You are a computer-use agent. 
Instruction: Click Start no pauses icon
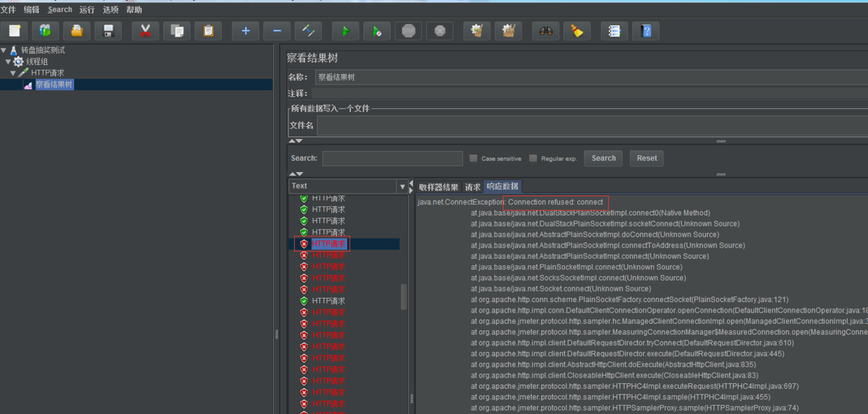[377, 31]
